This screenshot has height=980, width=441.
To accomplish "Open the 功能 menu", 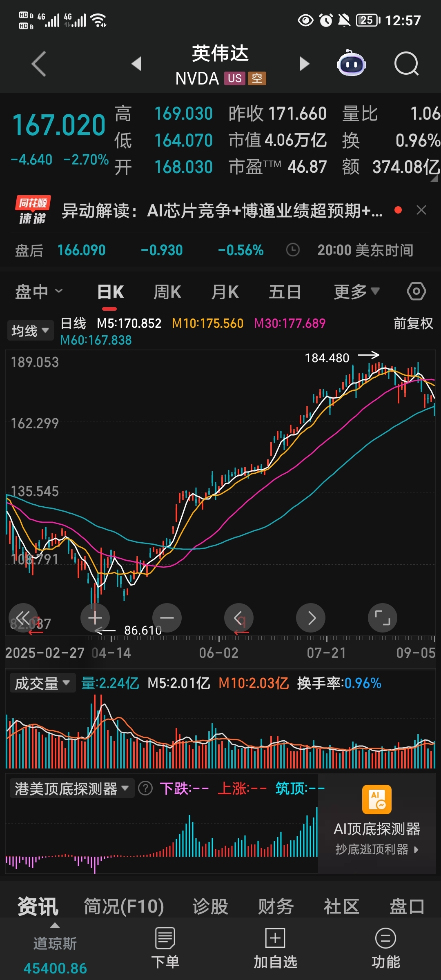I will point(385,948).
